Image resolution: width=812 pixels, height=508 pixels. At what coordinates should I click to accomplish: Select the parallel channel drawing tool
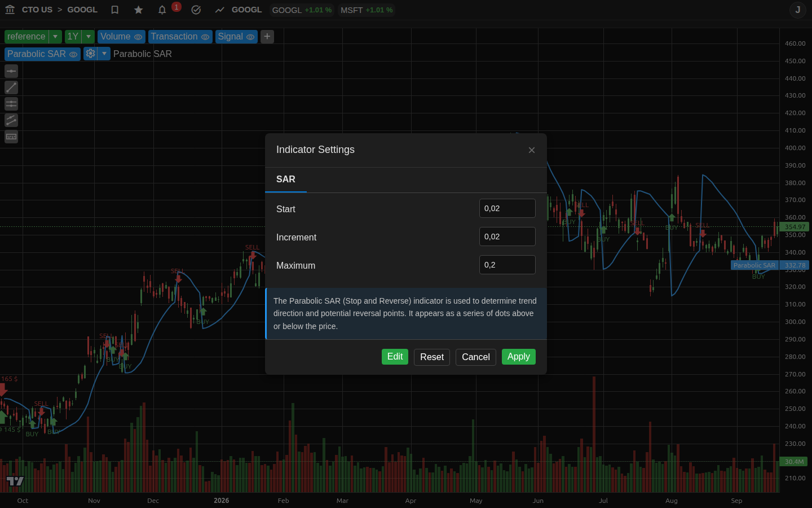click(11, 120)
